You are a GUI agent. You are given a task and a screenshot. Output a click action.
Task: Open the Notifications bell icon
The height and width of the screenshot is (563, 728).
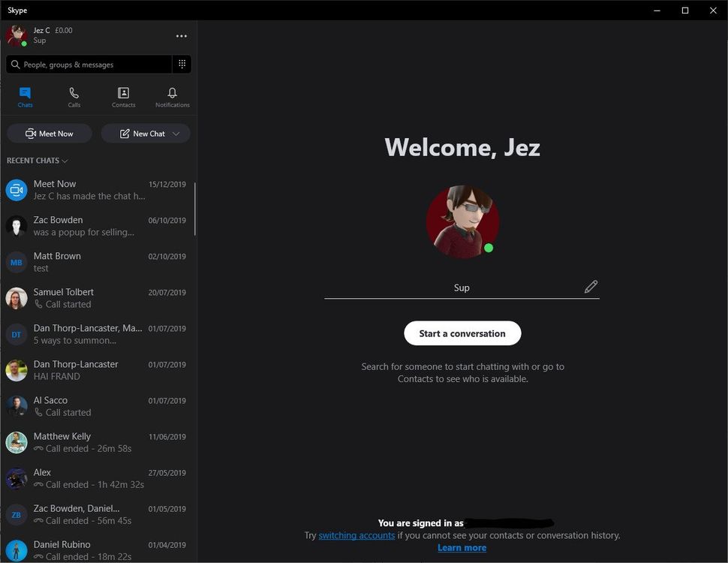tap(172, 93)
